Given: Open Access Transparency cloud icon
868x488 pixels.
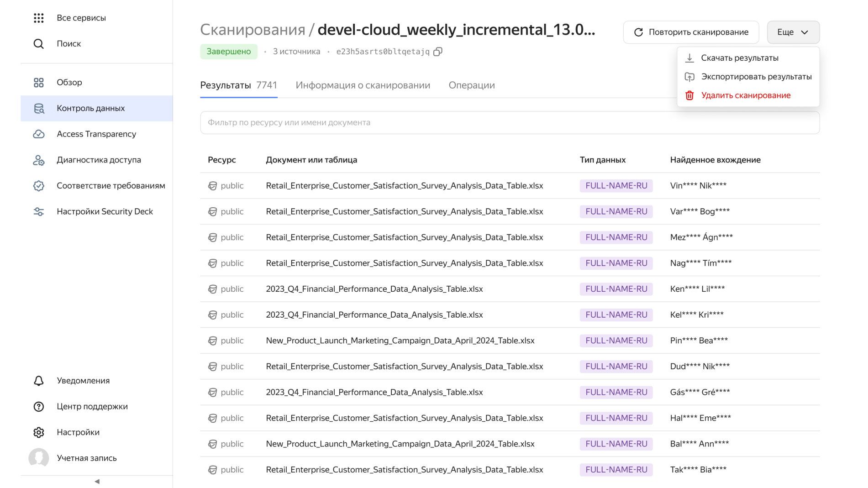Looking at the screenshot, I should click(x=39, y=134).
